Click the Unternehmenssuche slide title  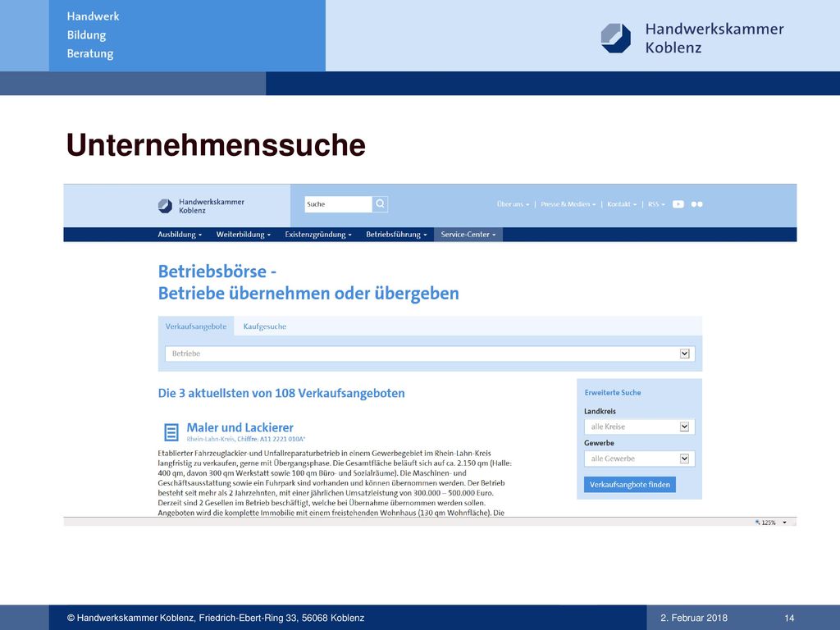point(216,144)
